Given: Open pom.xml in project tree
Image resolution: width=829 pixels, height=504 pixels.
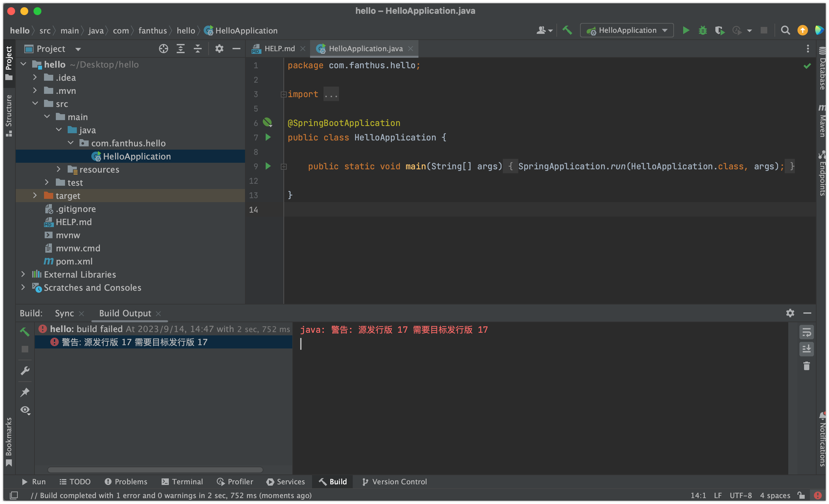Looking at the screenshot, I should [x=74, y=261].
